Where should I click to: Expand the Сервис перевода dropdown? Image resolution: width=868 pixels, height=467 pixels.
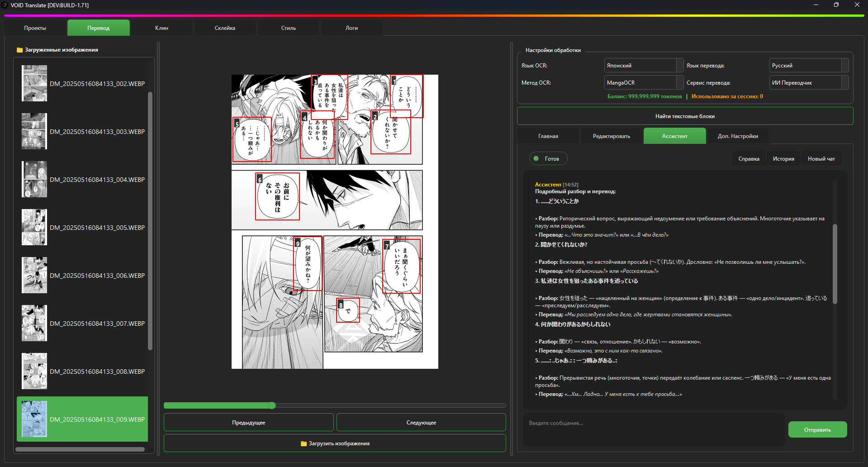[808, 83]
